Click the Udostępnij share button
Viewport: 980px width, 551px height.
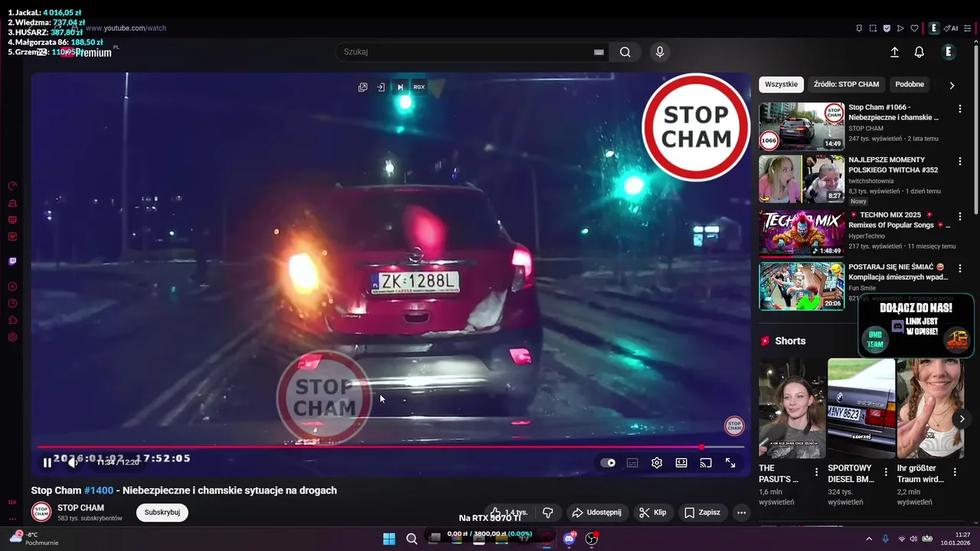click(597, 513)
